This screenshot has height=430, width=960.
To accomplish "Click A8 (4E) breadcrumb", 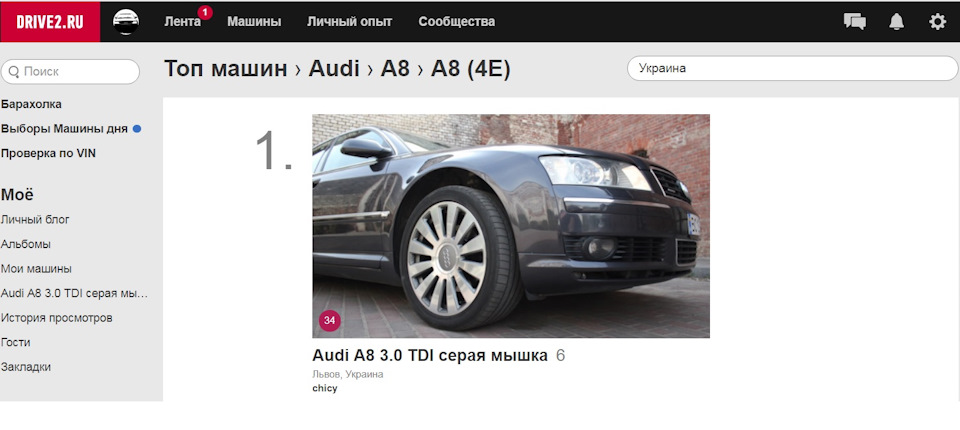I will (x=470, y=69).
